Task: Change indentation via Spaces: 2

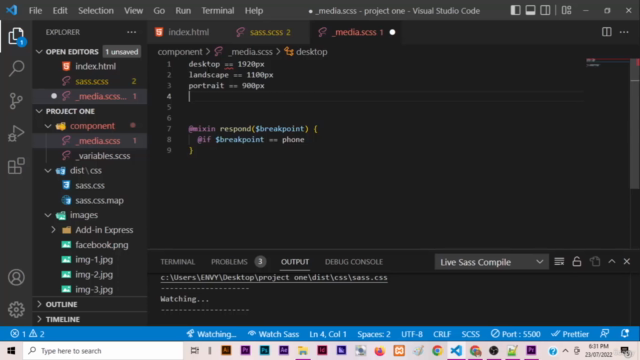Action: coord(373,334)
